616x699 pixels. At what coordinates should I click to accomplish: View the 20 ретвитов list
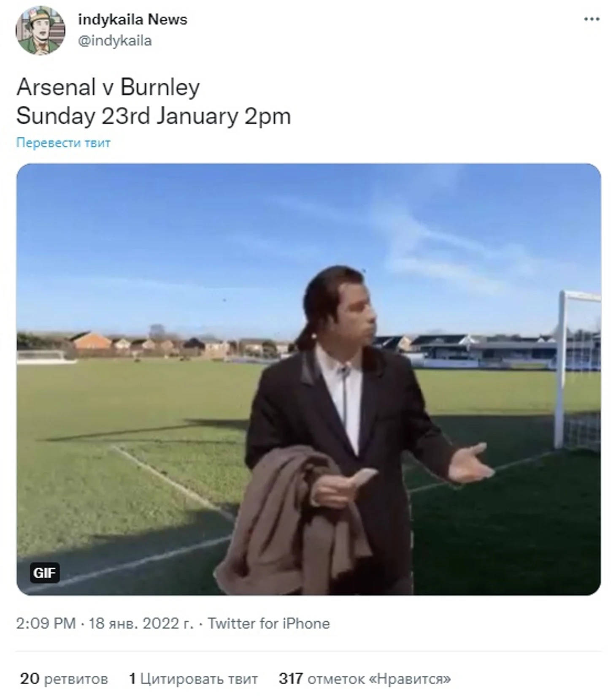click(x=64, y=679)
